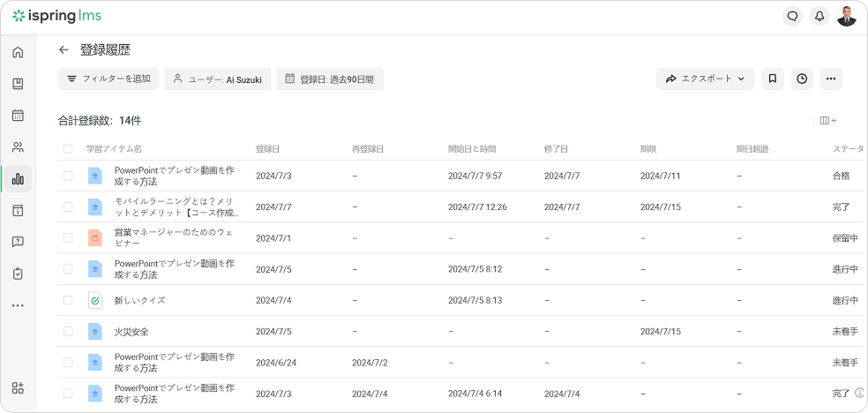Open the sidebar ellipsis more menu
This screenshot has width=868, height=413.
click(18, 305)
